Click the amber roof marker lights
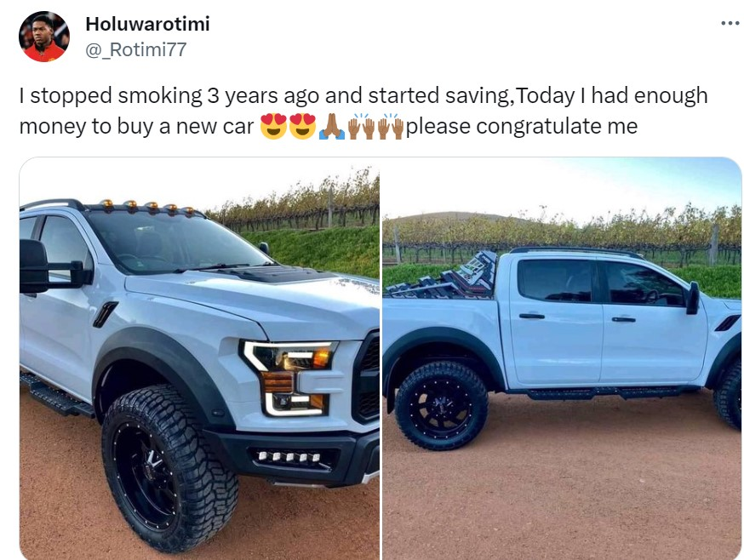The image size is (744, 560). tap(147, 207)
